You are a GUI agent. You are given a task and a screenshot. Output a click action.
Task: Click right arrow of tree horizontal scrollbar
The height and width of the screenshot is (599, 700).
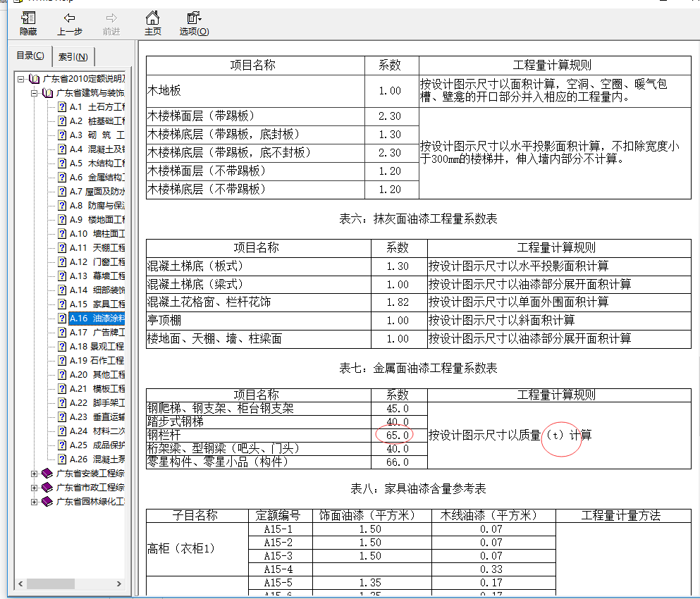(118, 583)
